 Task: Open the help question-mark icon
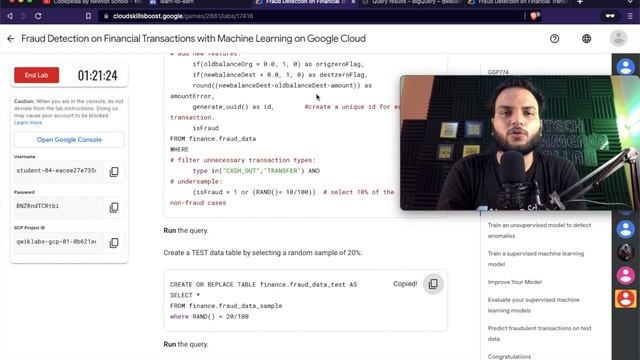[554, 39]
